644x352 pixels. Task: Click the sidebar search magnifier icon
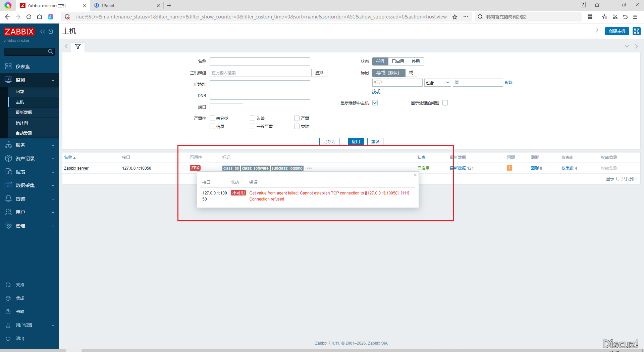(51, 51)
